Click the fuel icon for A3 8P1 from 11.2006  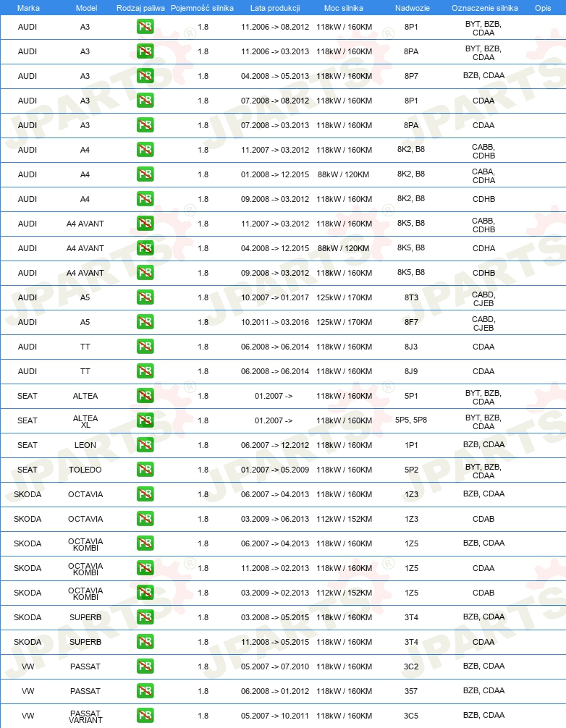point(145,27)
